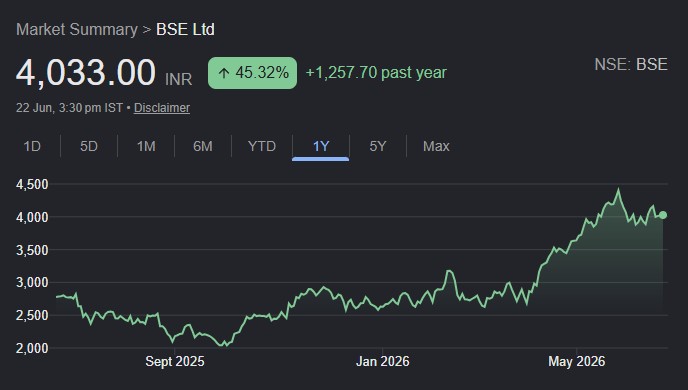The image size is (688, 390).
Task: Click the 3,500 y-axis label
Action: (x=32, y=250)
